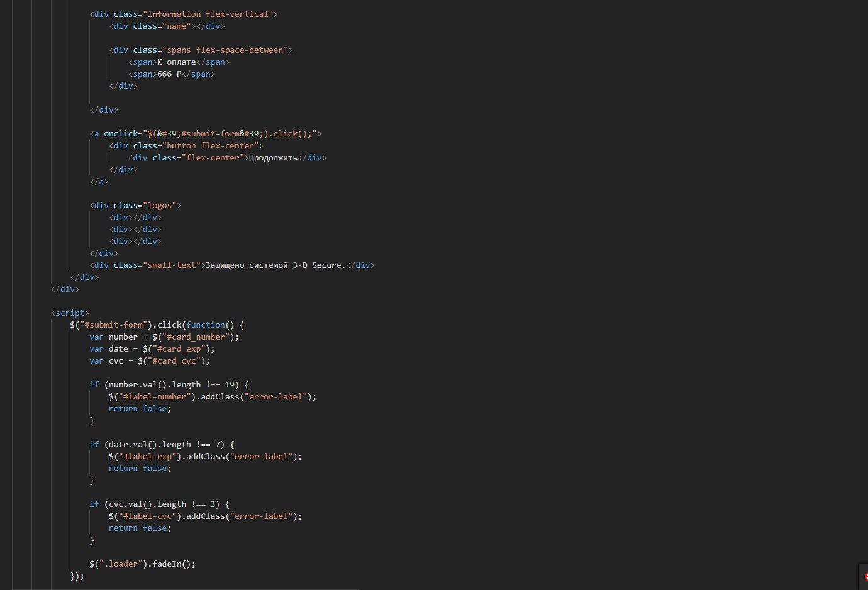
Task: Click the "#card_number" selector string
Action: (196, 337)
